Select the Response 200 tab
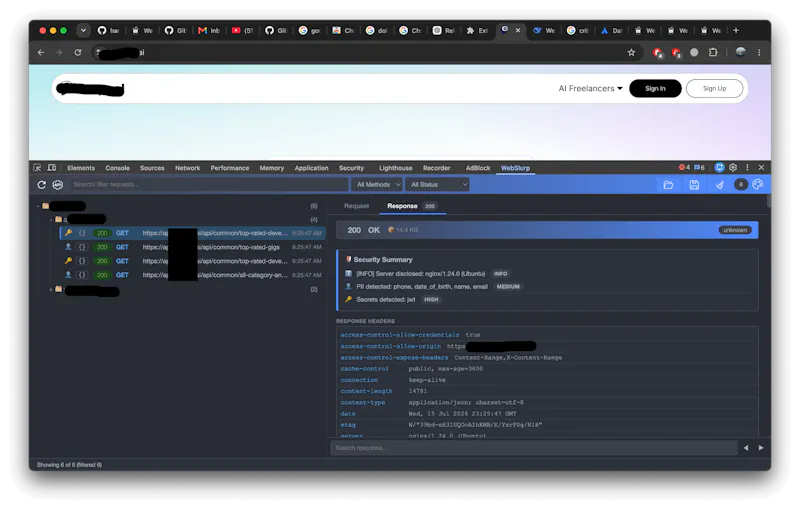This screenshot has height=509, width=800. (411, 206)
